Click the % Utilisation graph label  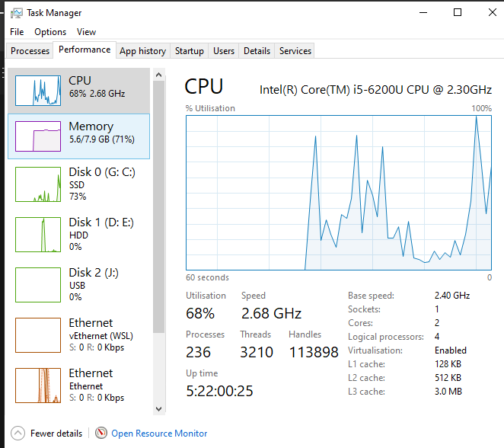(210, 108)
